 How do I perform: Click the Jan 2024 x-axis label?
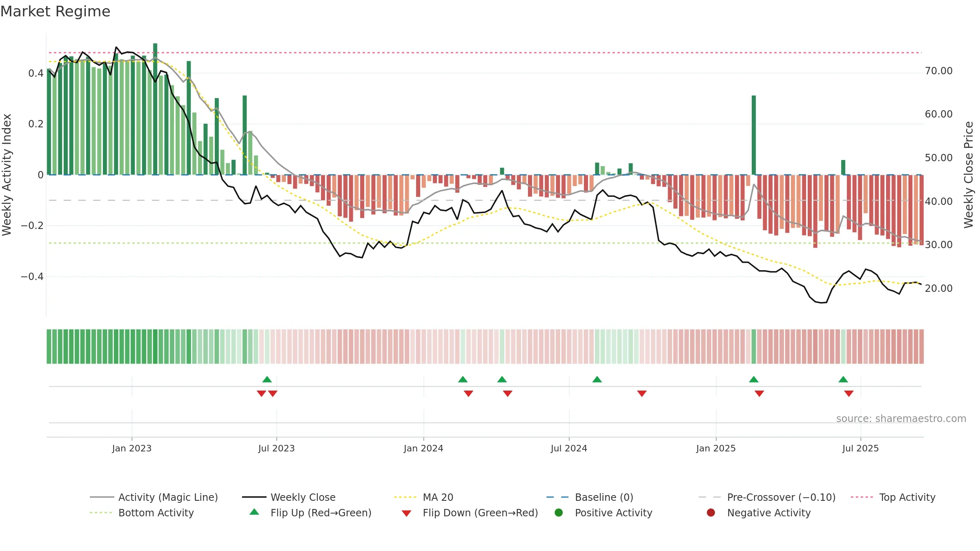423,448
